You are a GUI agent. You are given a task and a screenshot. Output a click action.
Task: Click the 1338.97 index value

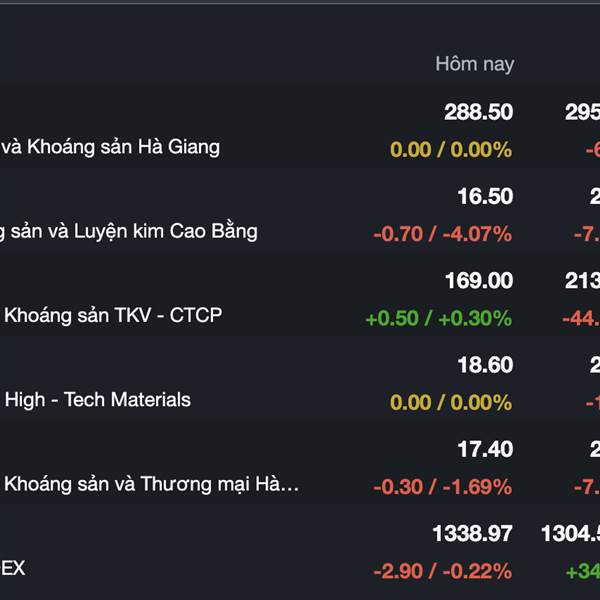pyautogui.click(x=472, y=533)
